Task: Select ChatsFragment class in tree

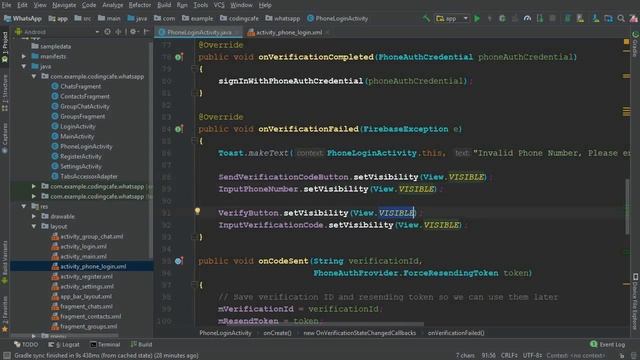Action: [80, 87]
